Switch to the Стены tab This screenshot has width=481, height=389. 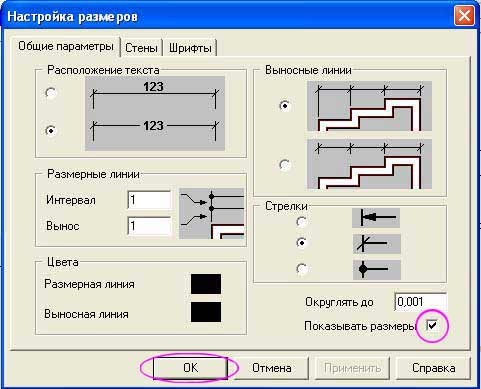pyautogui.click(x=141, y=48)
